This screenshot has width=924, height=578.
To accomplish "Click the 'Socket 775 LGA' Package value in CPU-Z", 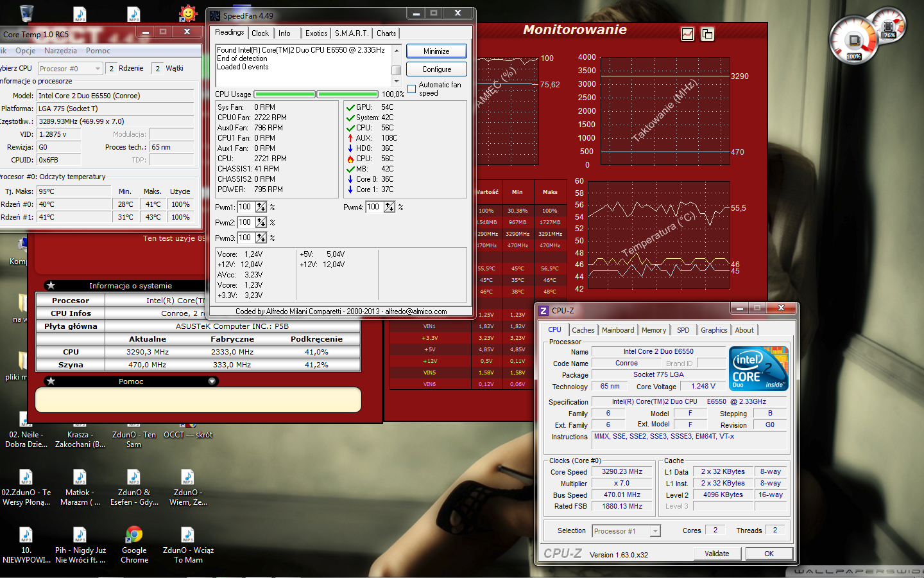I will coord(658,374).
